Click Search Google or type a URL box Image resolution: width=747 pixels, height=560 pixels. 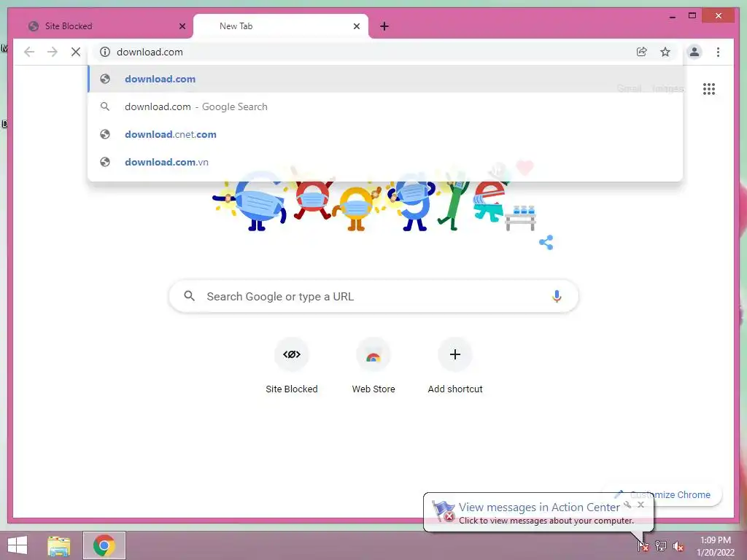pos(373,296)
